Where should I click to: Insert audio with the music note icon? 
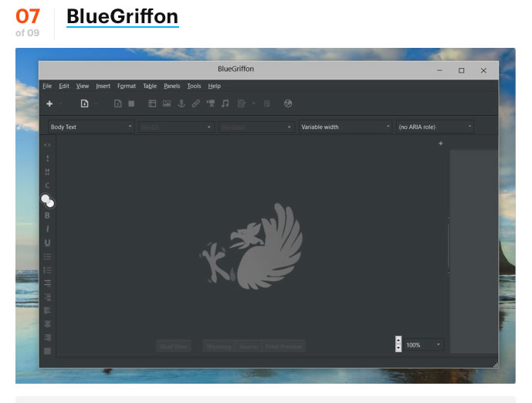pos(225,103)
